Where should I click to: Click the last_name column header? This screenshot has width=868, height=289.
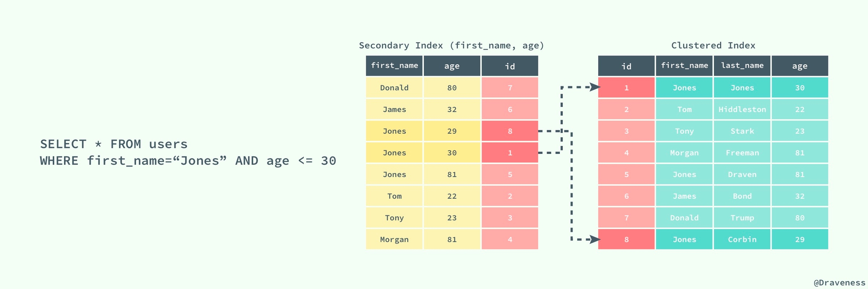742,65
